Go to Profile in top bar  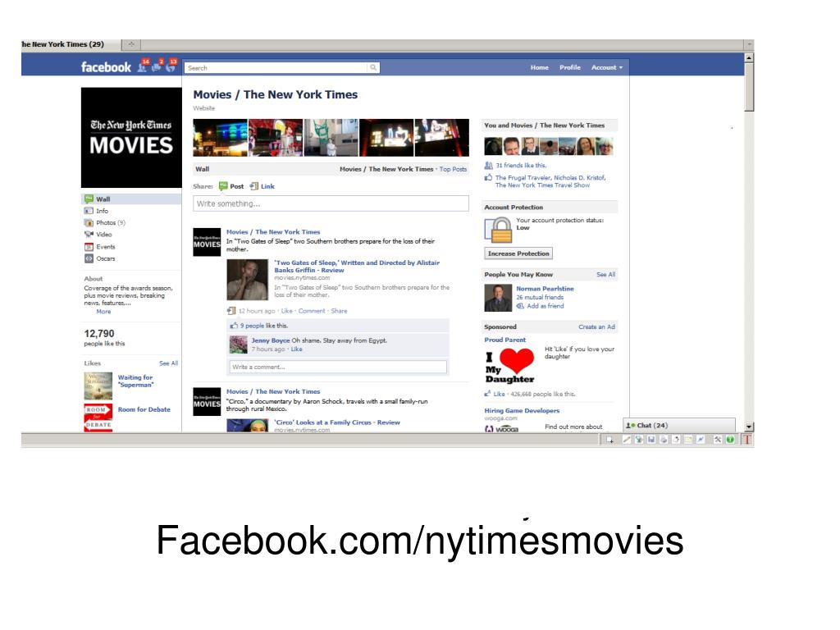click(570, 67)
